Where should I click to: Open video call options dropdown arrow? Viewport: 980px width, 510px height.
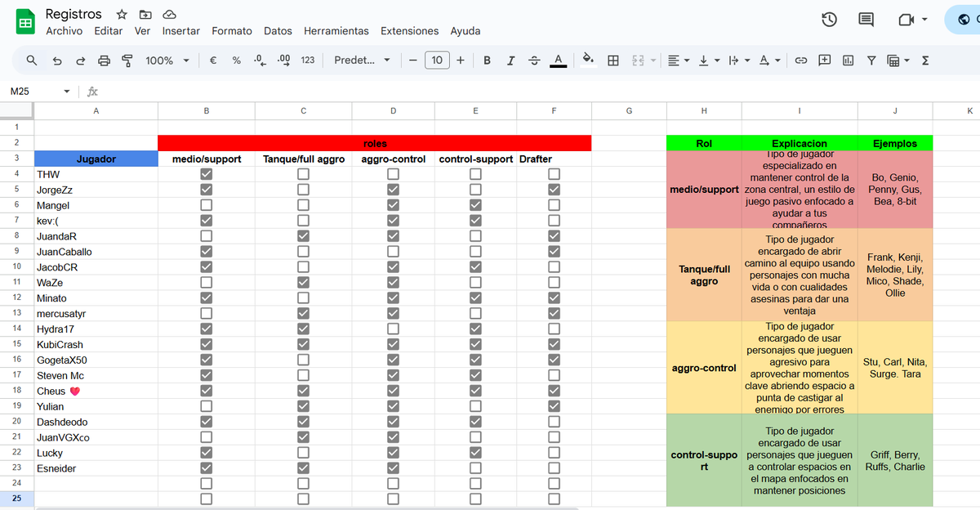[x=924, y=20]
